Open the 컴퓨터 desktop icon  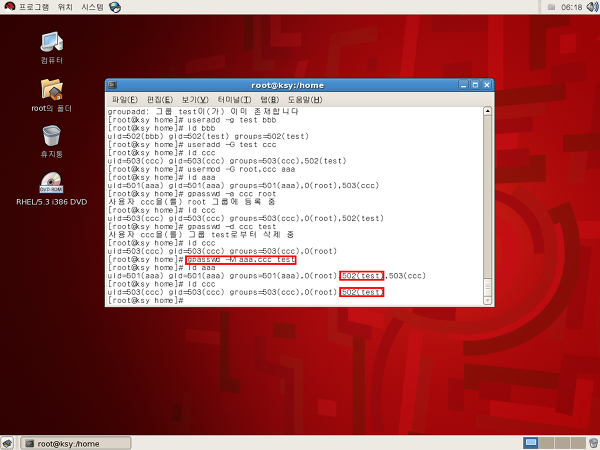[52, 48]
